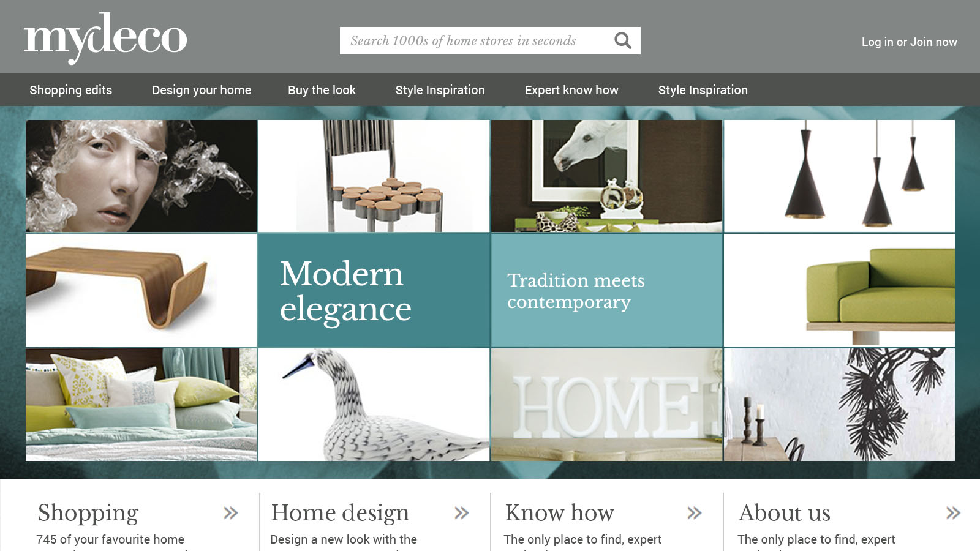Open the Tradition meets contemporary tile
Screen dimensions: 980x551
coord(607,290)
